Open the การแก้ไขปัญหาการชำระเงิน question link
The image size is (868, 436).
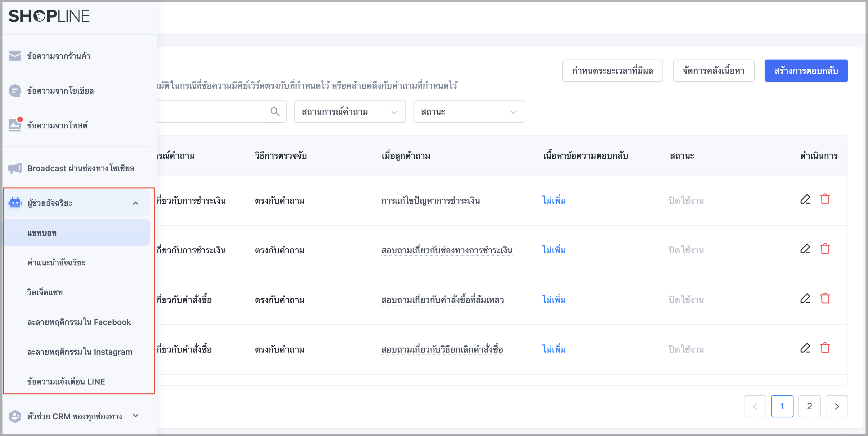click(x=430, y=201)
